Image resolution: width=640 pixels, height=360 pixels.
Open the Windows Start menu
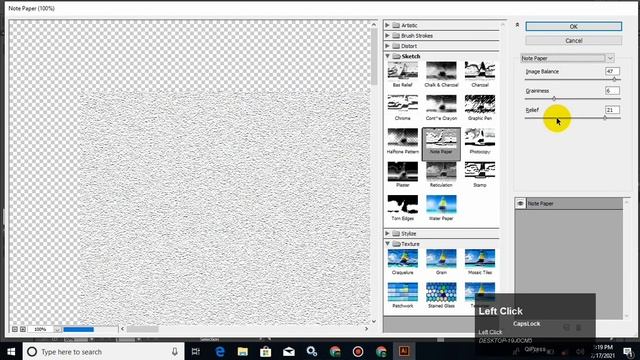[x=11, y=351]
